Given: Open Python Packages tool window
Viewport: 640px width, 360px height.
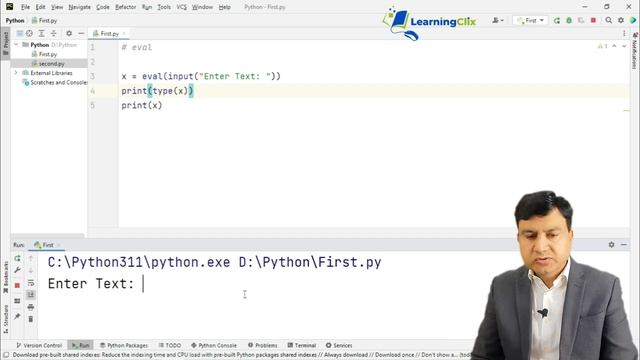Looking at the screenshot, I should pyautogui.click(x=124, y=345).
